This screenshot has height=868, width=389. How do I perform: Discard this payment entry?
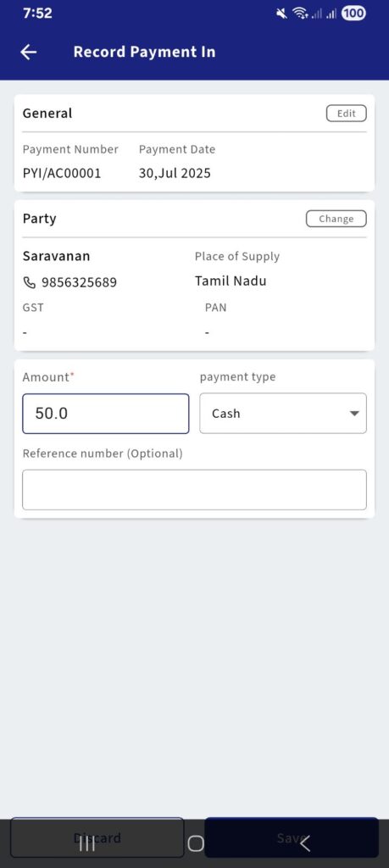pos(97,837)
